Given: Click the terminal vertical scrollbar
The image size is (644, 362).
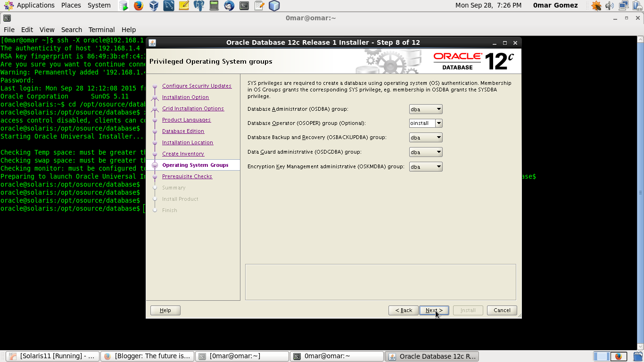Looking at the screenshot, I should 640,192.
